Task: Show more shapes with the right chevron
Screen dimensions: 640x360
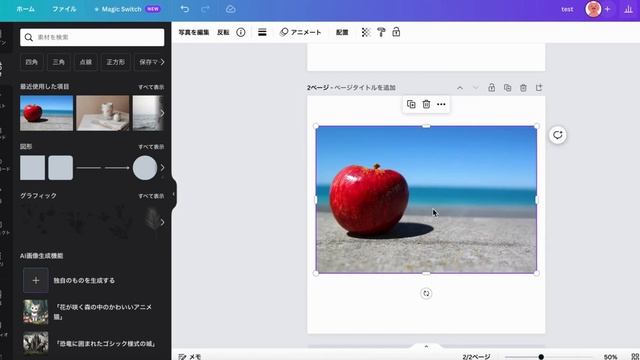Action: 162,168
